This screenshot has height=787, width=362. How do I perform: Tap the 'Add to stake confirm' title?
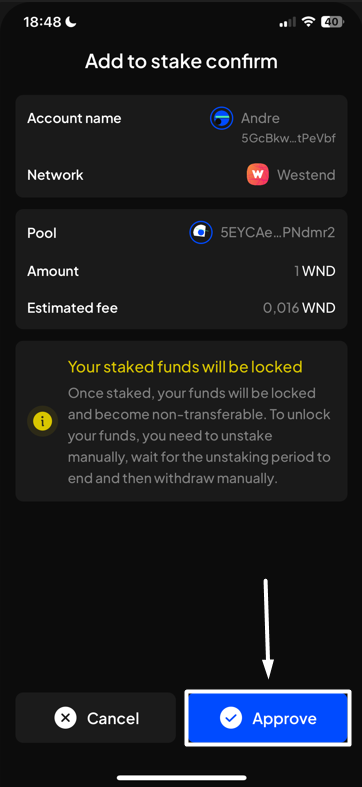point(181,62)
